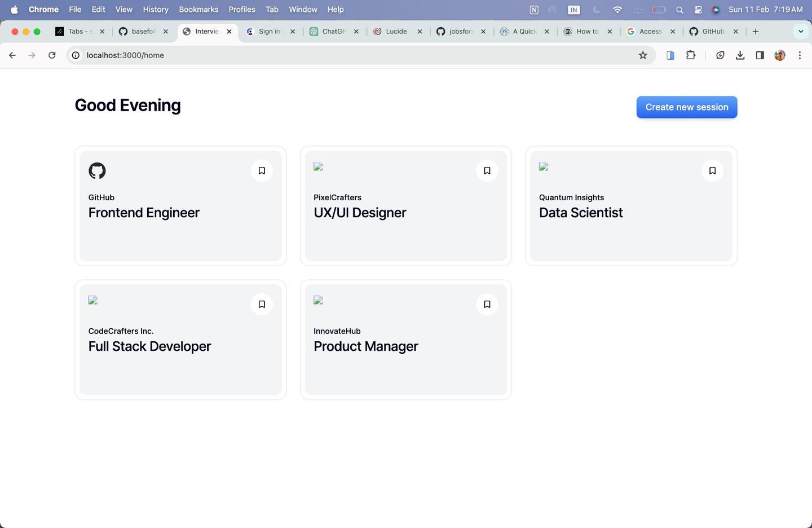812x528 pixels.
Task: Click the Good Evening heading
Action: pos(128,105)
